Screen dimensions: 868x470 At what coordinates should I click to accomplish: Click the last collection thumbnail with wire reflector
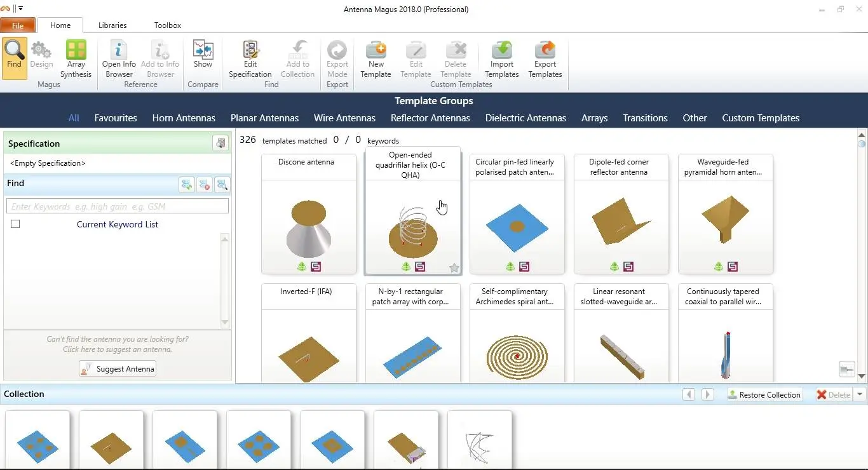pos(480,440)
